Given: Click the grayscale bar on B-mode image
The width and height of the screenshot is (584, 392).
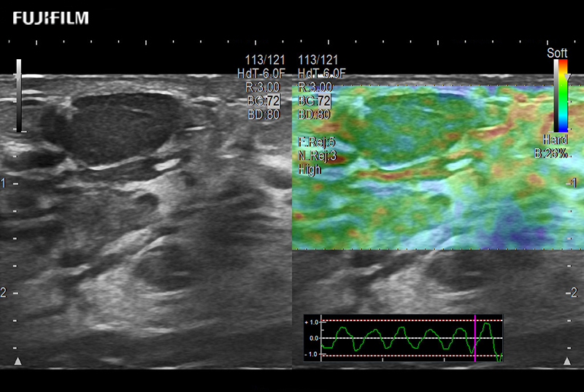Looking at the screenshot, I should pos(19,96).
